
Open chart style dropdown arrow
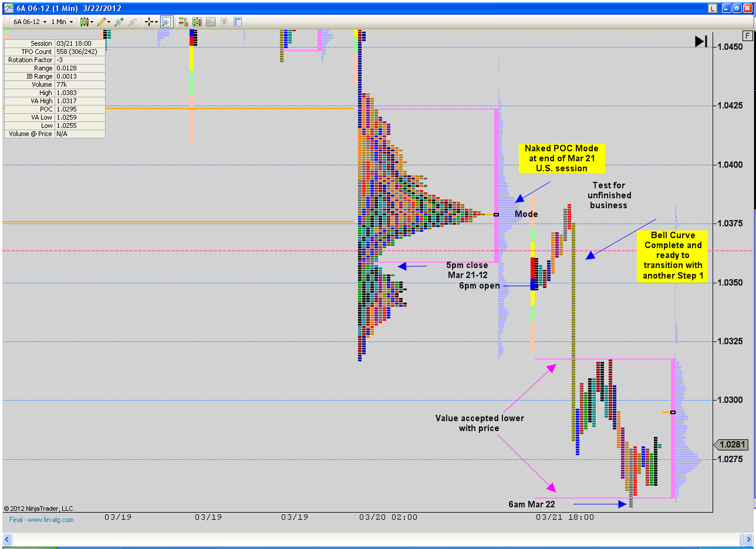click(x=92, y=22)
